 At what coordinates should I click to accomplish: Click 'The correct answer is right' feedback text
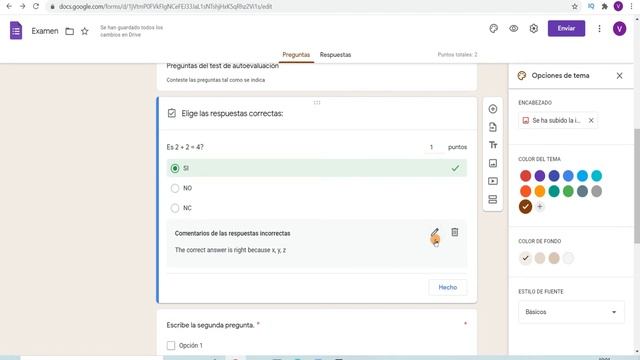(230, 250)
